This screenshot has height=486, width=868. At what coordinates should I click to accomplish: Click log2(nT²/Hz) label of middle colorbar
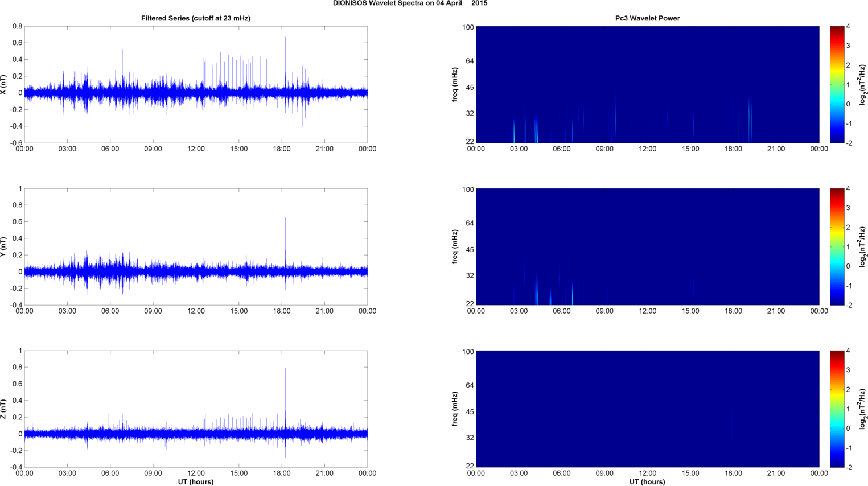863,246
